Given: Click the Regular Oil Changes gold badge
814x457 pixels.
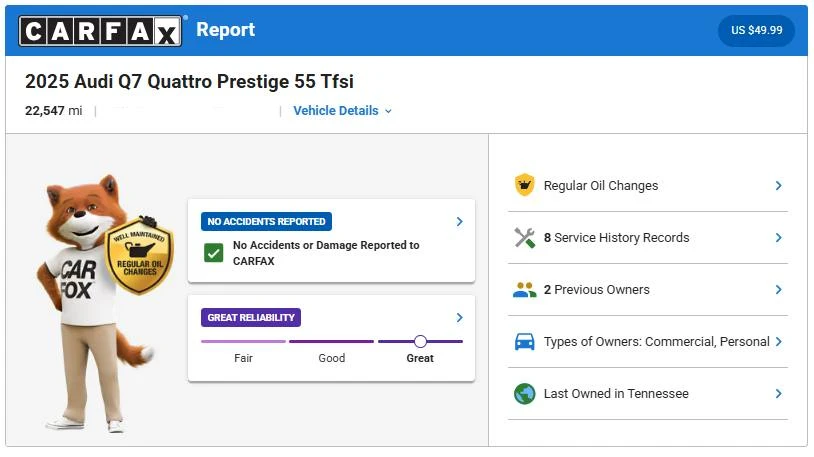Looking at the screenshot, I should tap(140, 256).
